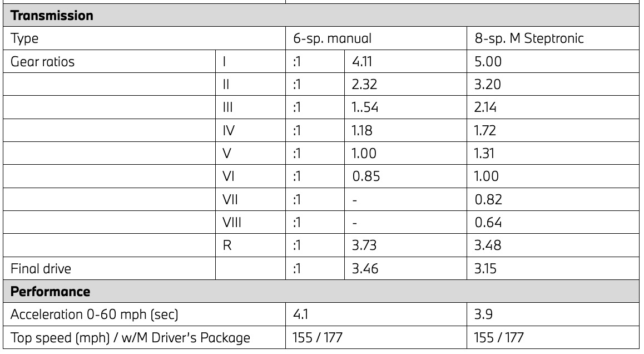Select the 6-sp. manual type cell
644x354 pixels.
tap(333, 40)
